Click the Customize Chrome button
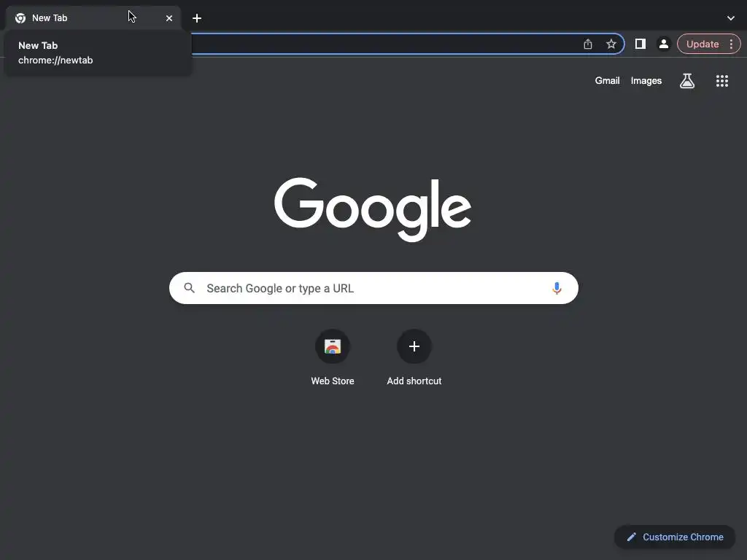This screenshot has width=747, height=560. click(675, 537)
